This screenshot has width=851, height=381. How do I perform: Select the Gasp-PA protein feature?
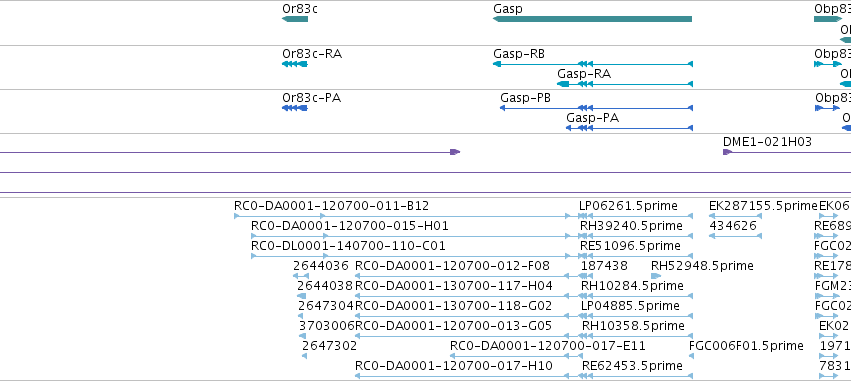(x=630, y=128)
